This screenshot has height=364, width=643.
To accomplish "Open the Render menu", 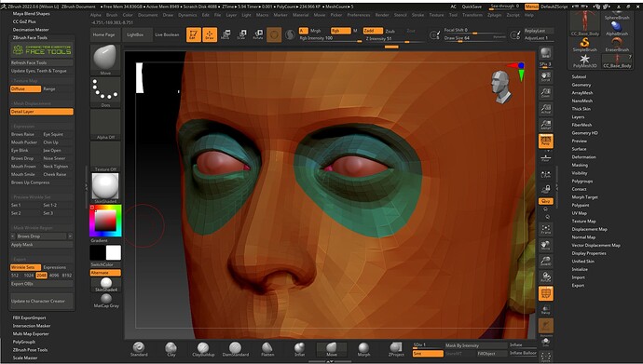I will coord(382,15).
